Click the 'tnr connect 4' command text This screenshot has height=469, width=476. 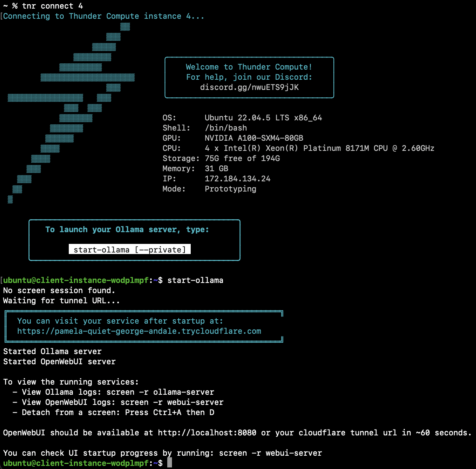pyautogui.click(x=52, y=6)
